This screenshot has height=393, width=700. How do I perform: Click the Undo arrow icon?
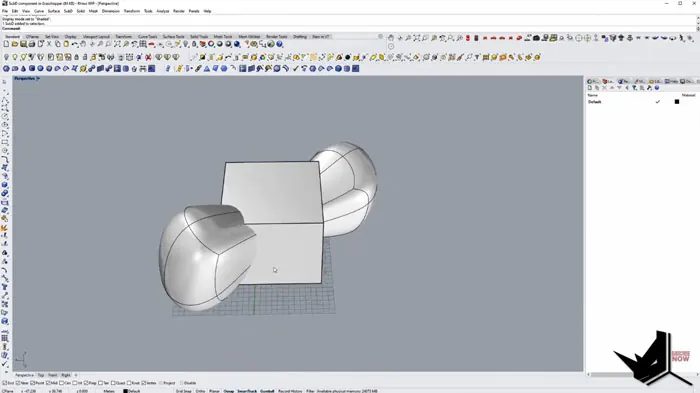click(75, 44)
